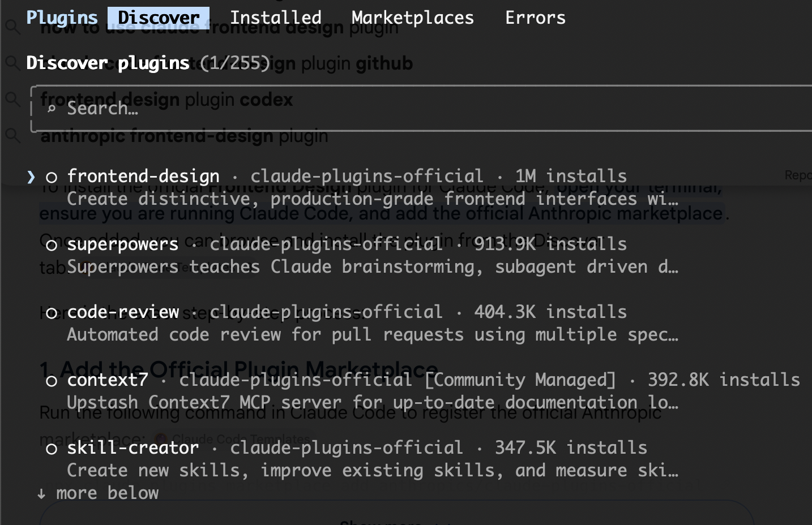This screenshot has width=812, height=525.
Task: Click the 'Create new skills, improve existing' description
Action: (373, 470)
